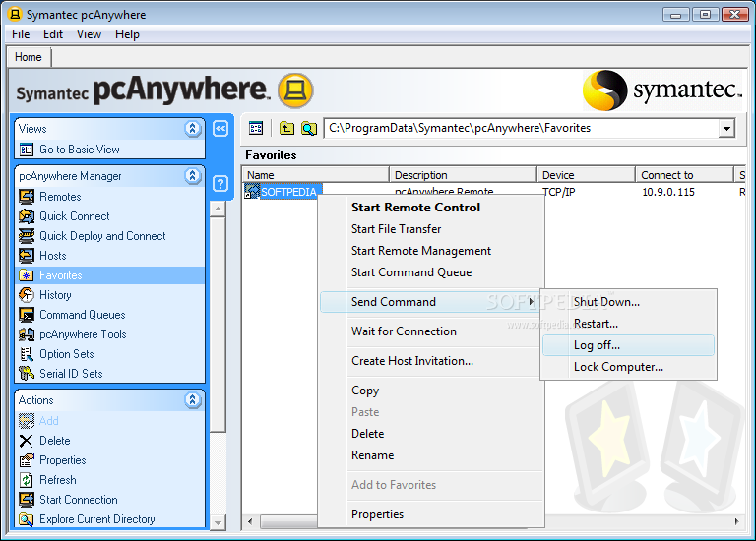The width and height of the screenshot is (756, 541).
Task: Select Copy in the context menu
Action: pos(365,391)
